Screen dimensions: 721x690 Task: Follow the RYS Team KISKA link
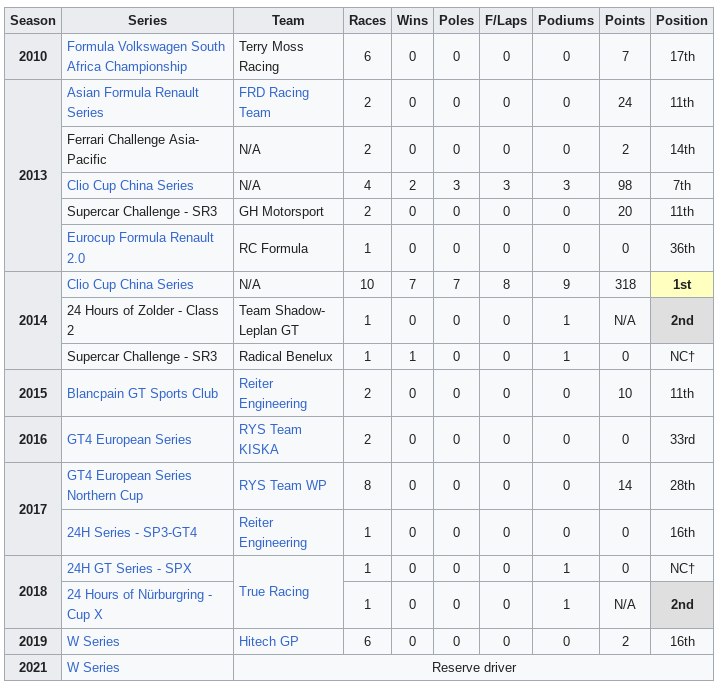[x=270, y=439]
